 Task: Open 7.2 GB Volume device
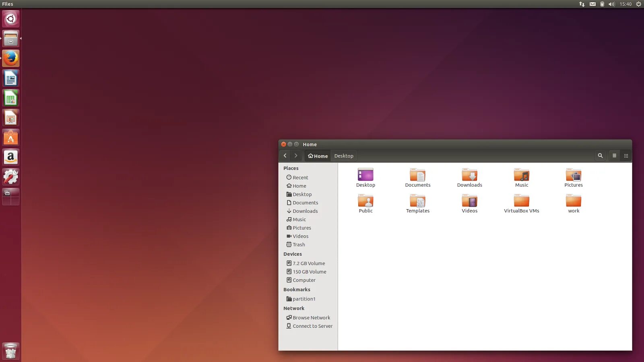point(305,263)
